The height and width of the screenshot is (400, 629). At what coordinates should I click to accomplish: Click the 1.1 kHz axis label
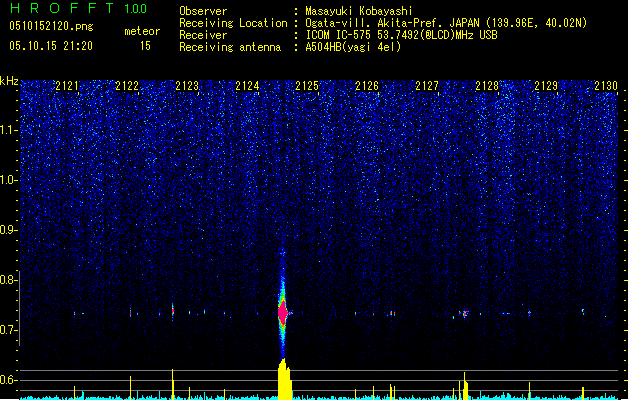pos(9,130)
